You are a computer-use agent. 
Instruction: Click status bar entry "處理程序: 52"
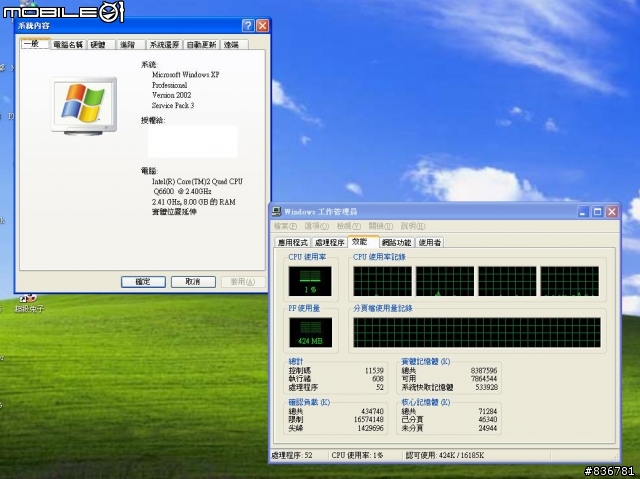[292, 455]
